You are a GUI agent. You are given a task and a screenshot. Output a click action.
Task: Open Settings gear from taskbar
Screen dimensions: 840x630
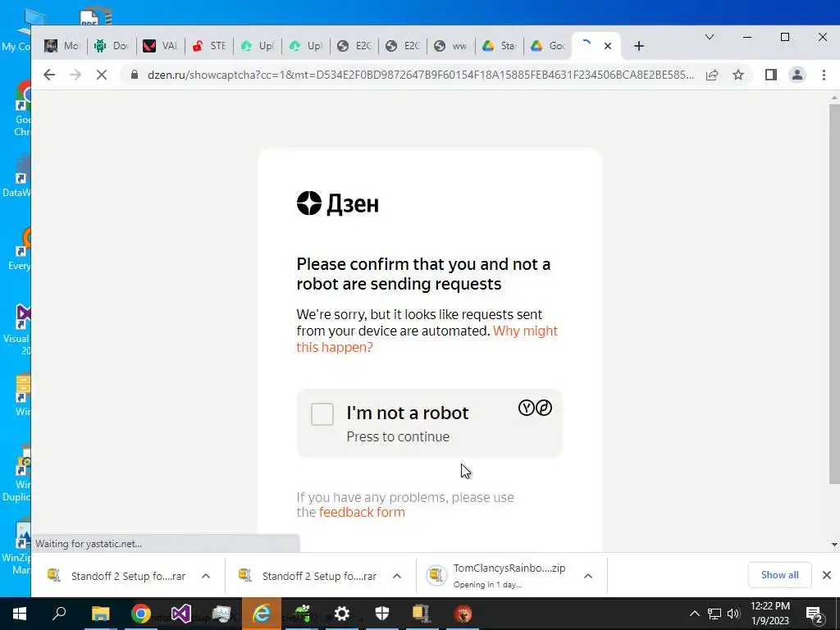pos(342,614)
